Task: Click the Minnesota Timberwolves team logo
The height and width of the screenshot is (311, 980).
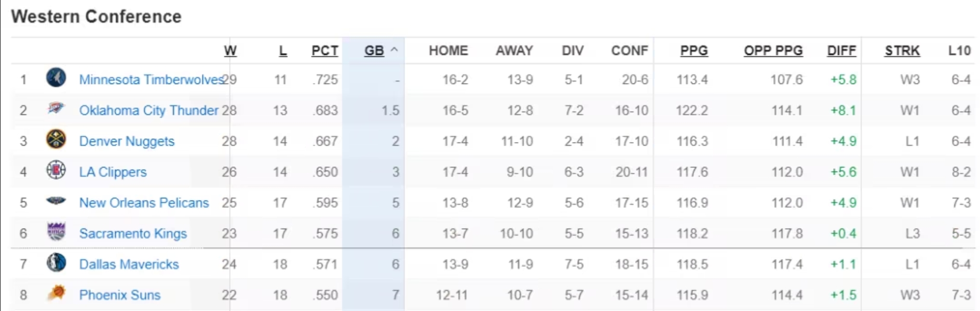Action: 56,78
